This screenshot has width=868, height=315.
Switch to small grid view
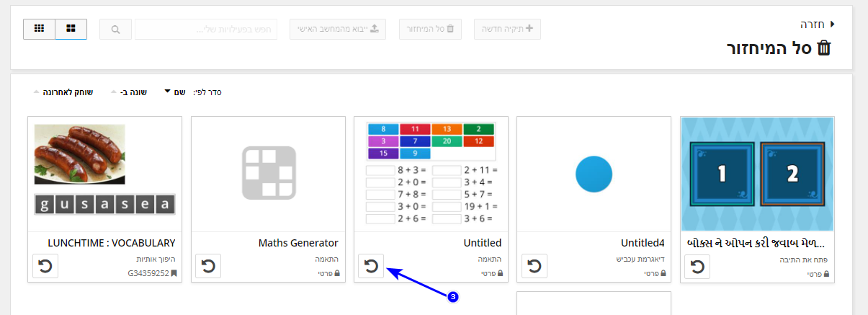click(40, 30)
